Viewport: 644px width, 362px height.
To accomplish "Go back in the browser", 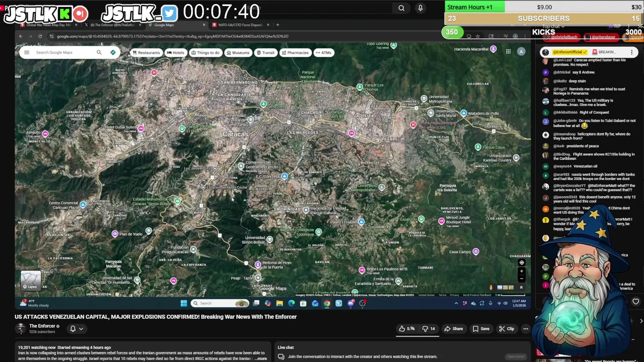I will coord(21,36).
